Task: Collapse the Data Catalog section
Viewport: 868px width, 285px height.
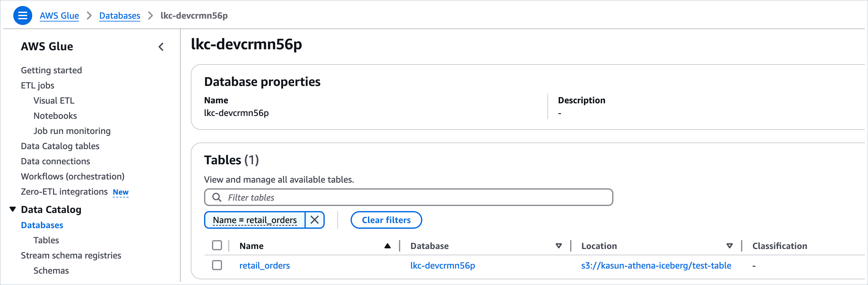Action: coord(12,209)
